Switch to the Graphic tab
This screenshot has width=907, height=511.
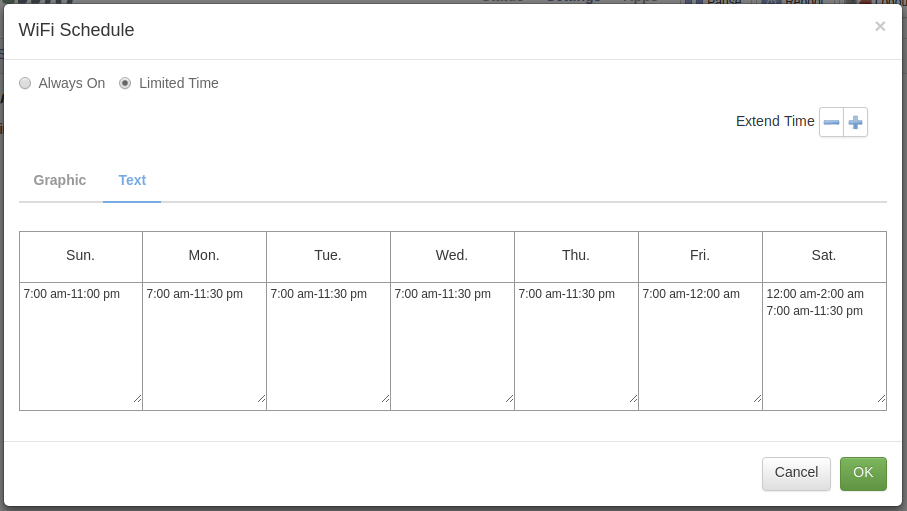point(60,180)
